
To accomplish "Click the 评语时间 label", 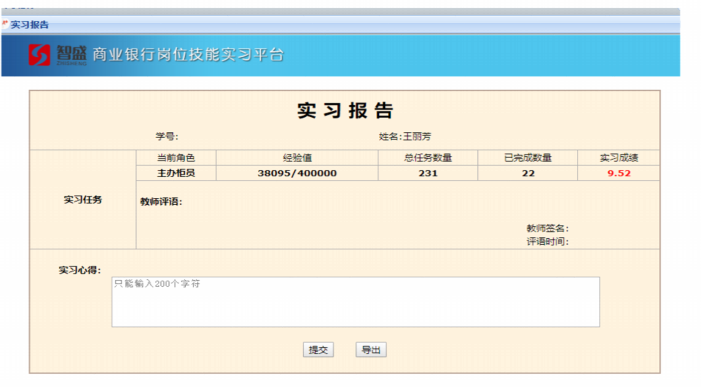I will tap(547, 242).
